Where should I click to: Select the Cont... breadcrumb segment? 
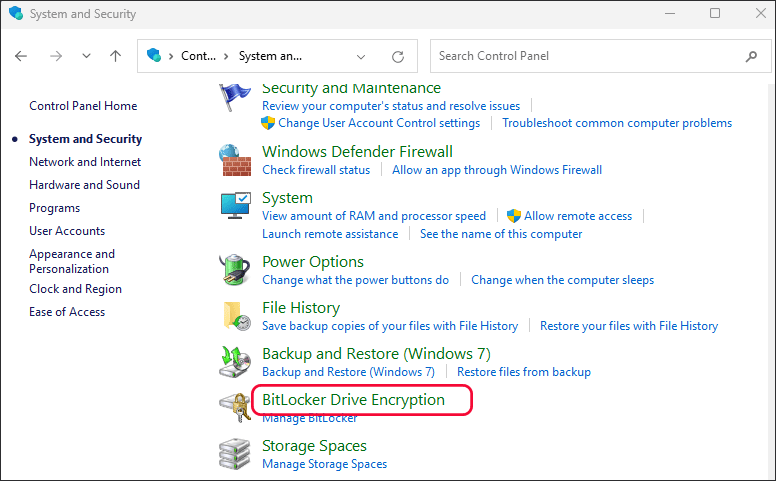[198, 56]
